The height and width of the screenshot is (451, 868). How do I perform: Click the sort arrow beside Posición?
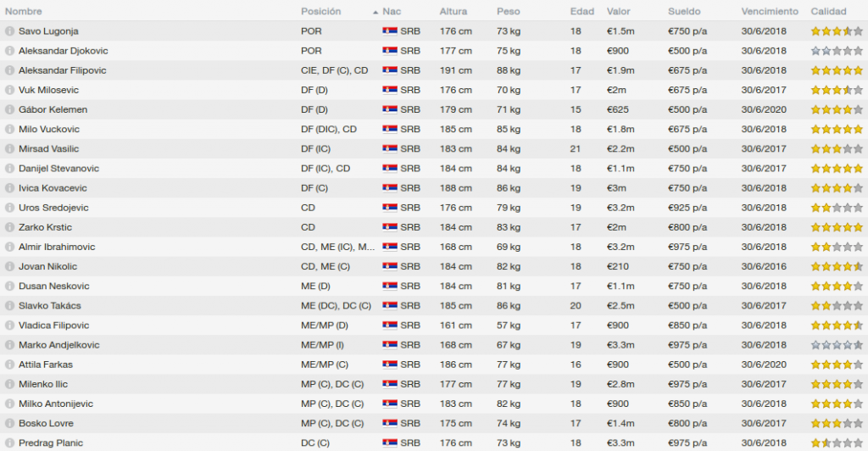click(376, 12)
